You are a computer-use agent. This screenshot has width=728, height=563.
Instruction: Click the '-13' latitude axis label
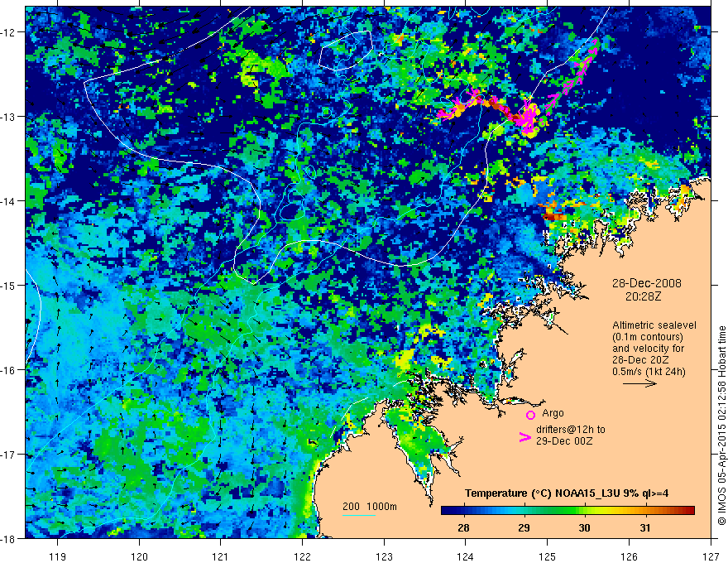(x=8, y=117)
